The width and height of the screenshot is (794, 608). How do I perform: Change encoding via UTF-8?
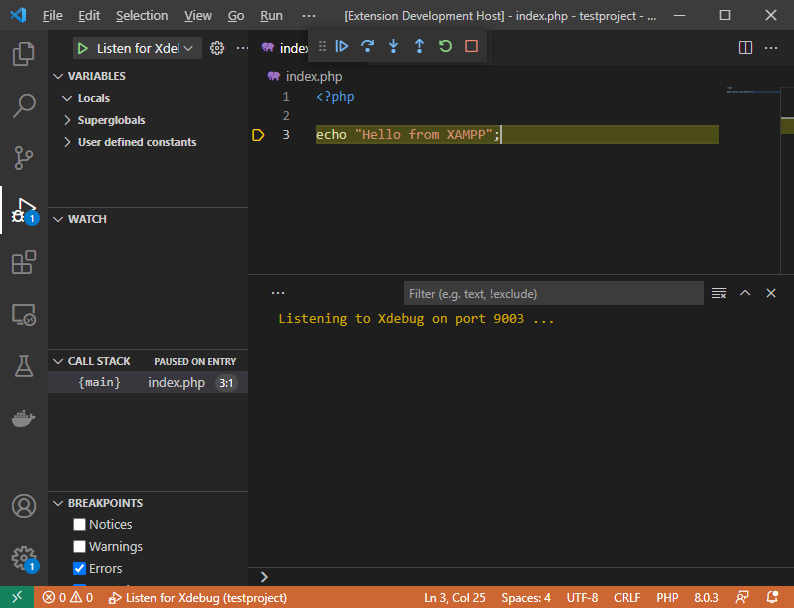[582, 597]
